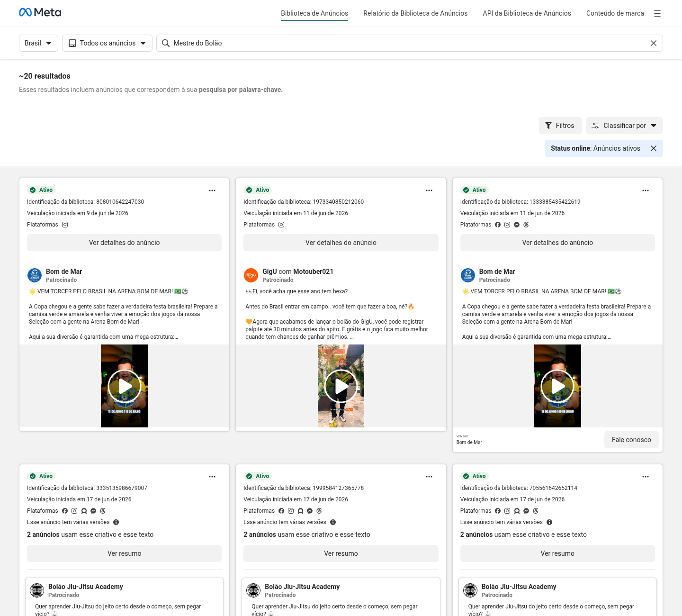Open Conteúdo de marca page
The height and width of the screenshot is (616, 682).
pyautogui.click(x=615, y=13)
